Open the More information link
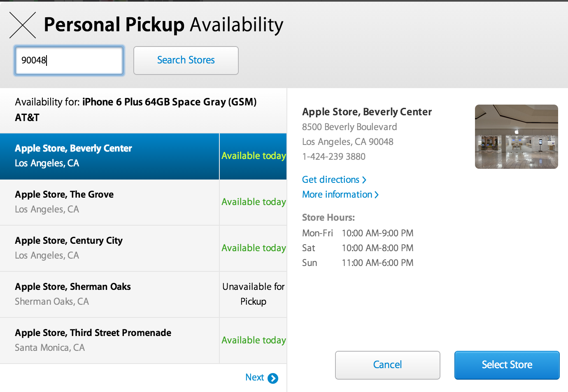 point(340,194)
